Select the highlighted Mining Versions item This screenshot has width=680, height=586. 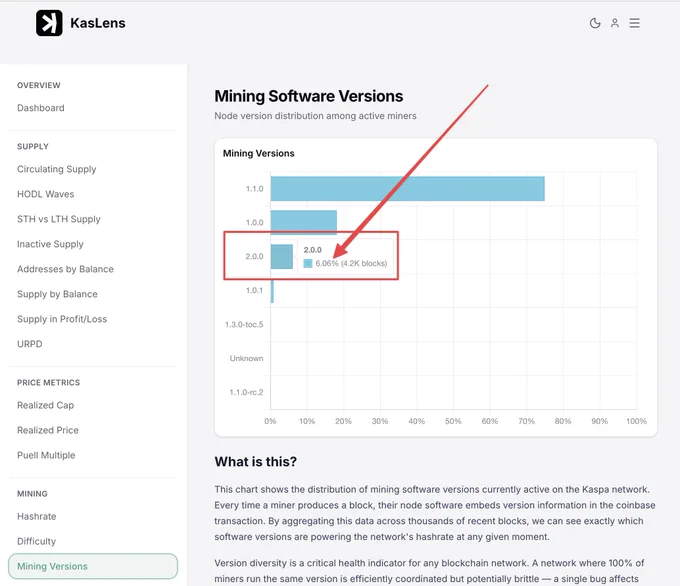[x=93, y=566]
